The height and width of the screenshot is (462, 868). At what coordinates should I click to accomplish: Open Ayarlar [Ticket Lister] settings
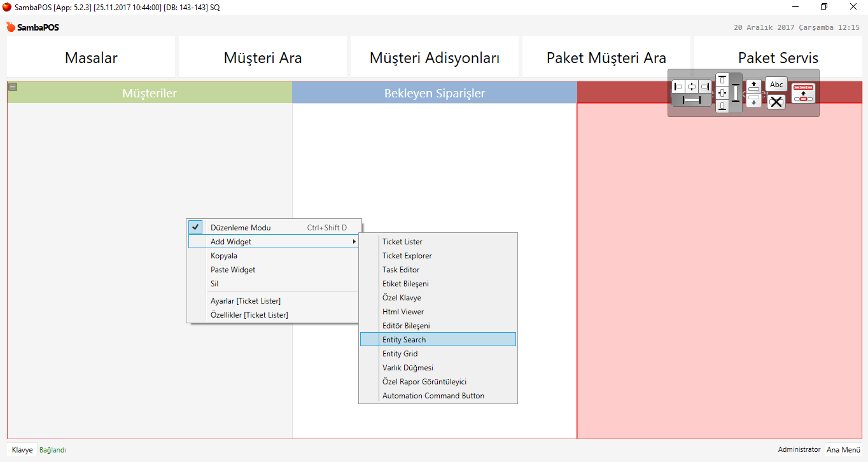point(246,301)
